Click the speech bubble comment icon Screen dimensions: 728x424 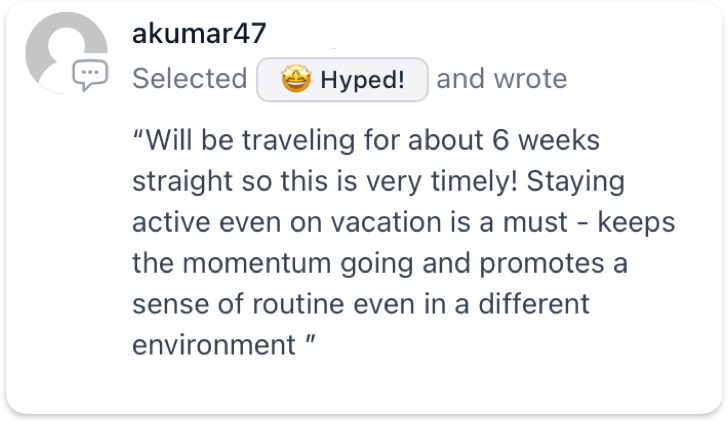pos(90,75)
